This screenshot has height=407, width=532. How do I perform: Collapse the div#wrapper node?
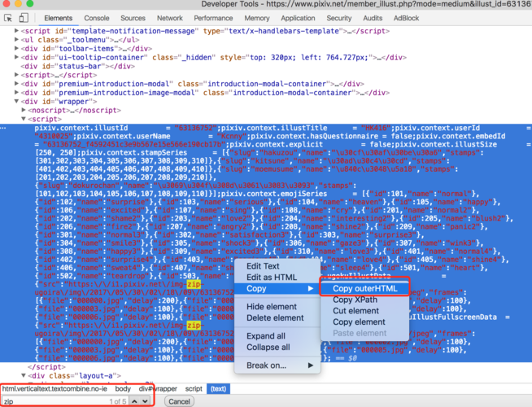click(x=17, y=102)
